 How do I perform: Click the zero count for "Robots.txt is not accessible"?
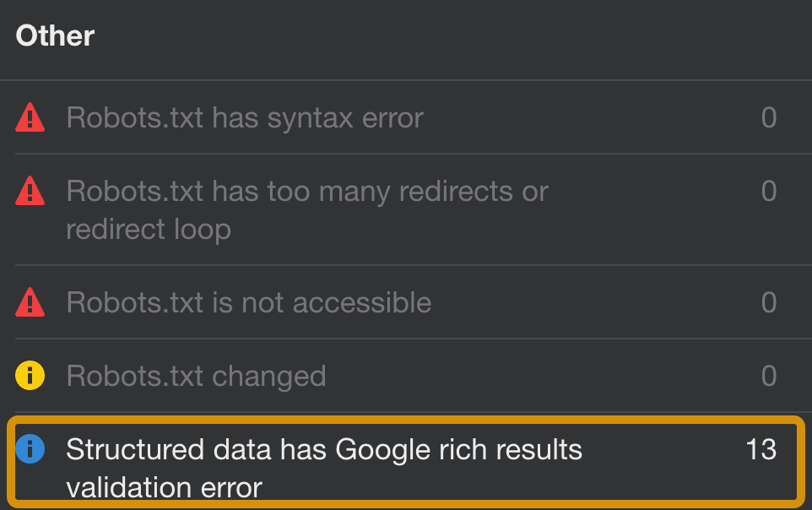click(x=768, y=302)
